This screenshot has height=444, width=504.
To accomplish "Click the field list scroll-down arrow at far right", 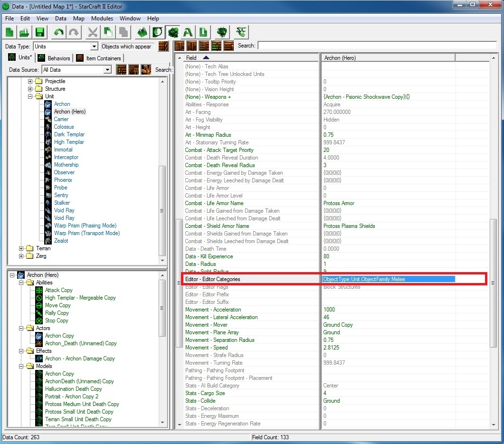I will coord(494,425).
